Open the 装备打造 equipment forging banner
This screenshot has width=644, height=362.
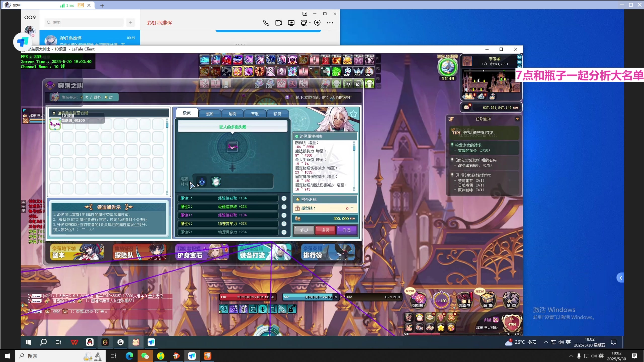tap(264, 252)
